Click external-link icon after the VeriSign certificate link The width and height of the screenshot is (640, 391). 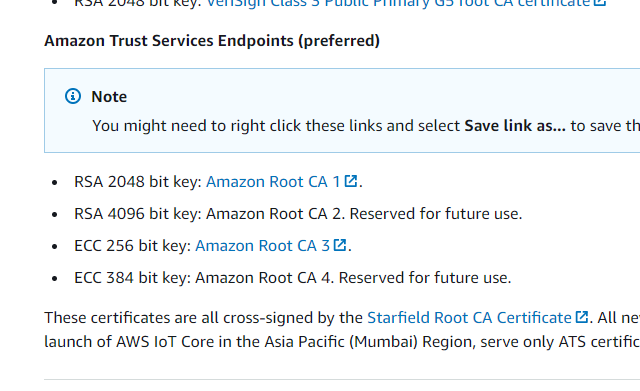pyautogui.click(x=600, y=2)
